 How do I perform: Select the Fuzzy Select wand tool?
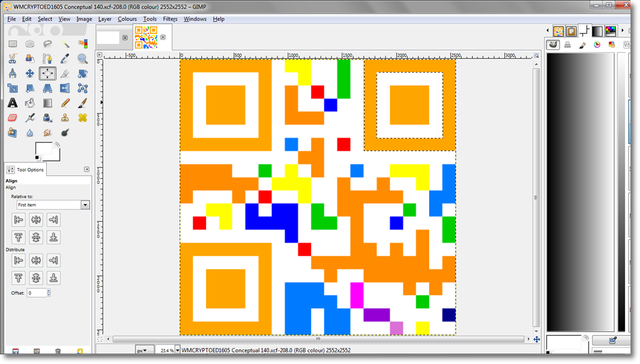[x=65, y=44]
